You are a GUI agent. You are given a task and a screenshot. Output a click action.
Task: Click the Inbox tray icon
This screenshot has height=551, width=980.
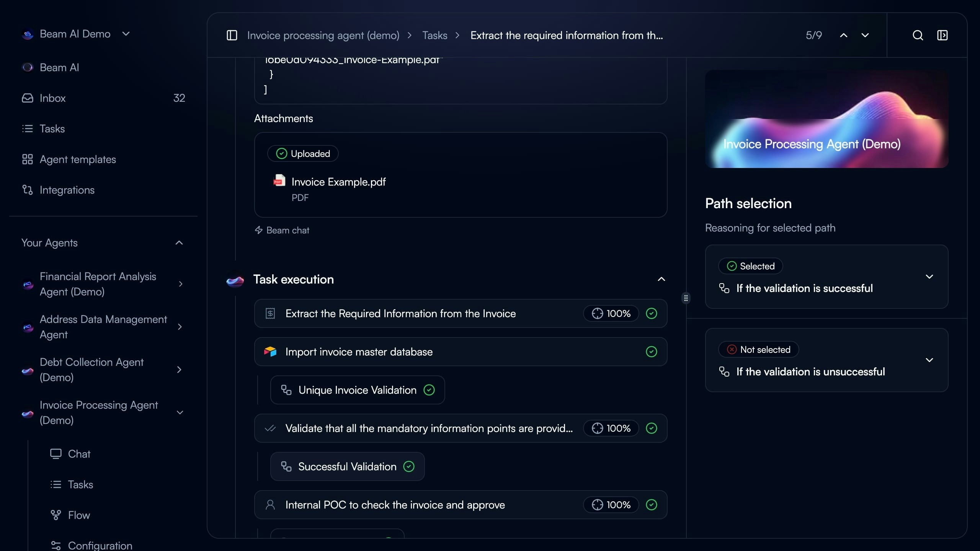pyautogui.click(x=28, y=98)
